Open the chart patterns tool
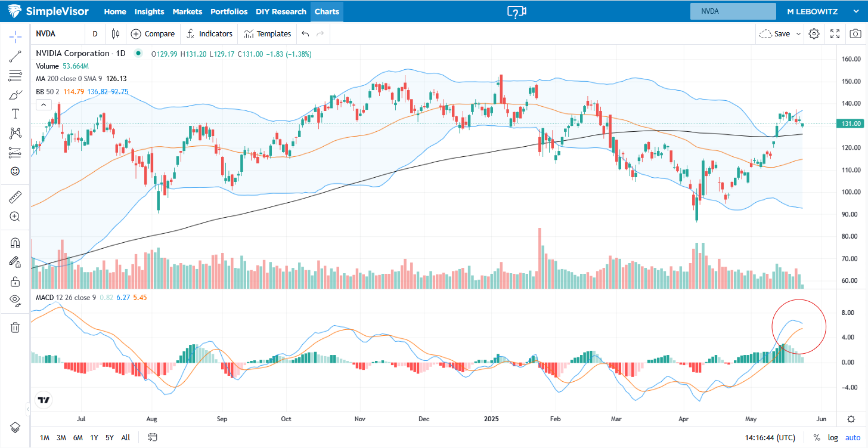Image resolution: width=868 pixels, height=448 pixels. pos(15,133)
